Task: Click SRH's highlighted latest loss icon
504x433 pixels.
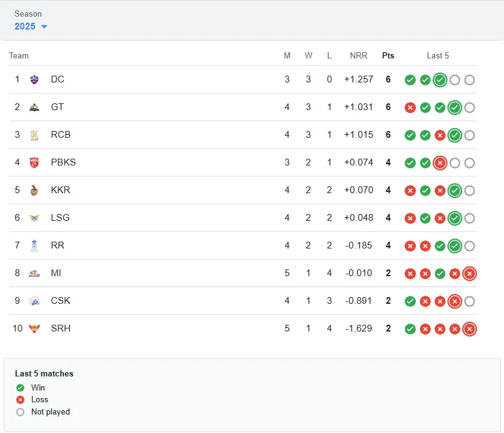Action: (470, 329)
